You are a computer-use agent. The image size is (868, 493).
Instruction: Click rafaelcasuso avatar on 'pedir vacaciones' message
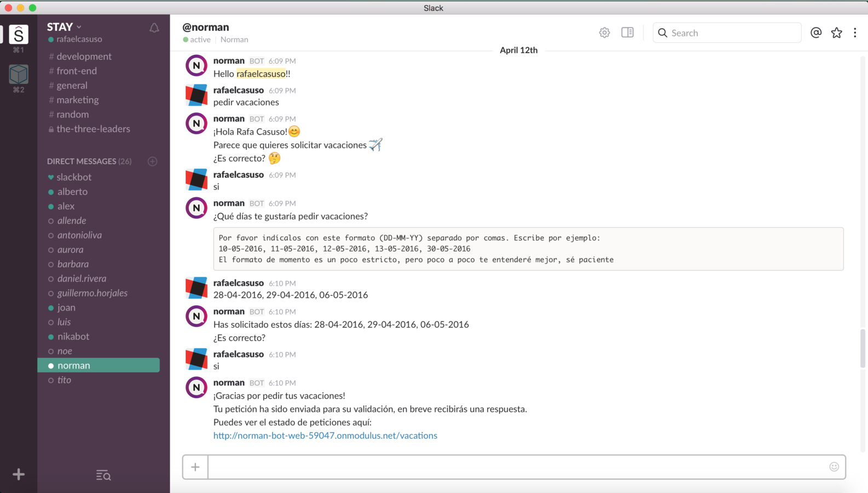[196, 95]
